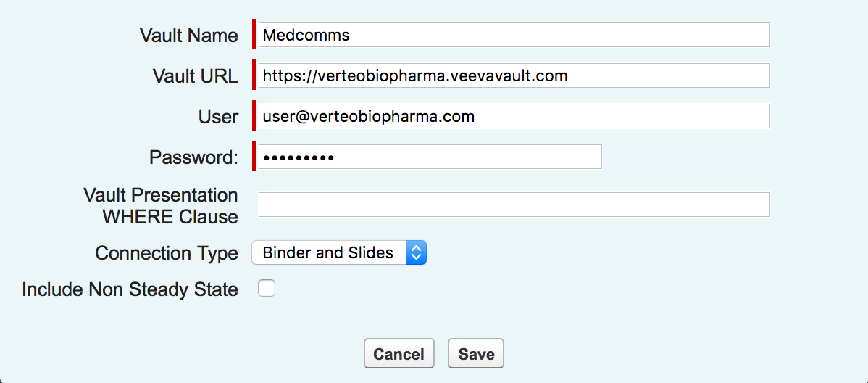Click the red required bar beside Password

[x=254, y=157]
